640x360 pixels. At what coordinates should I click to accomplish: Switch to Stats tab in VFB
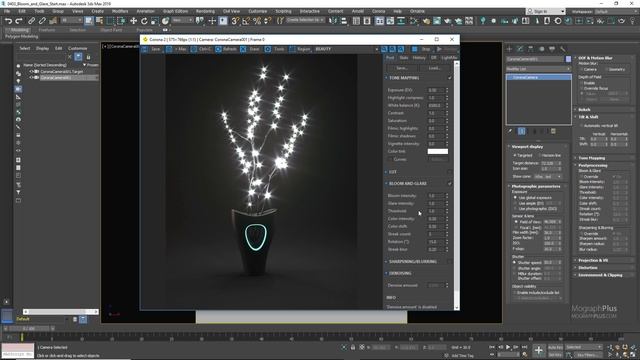point(404,58)
